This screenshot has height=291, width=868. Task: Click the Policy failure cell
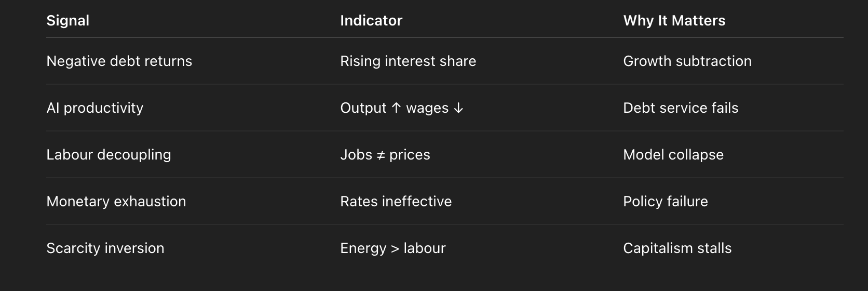coord(665,202)
